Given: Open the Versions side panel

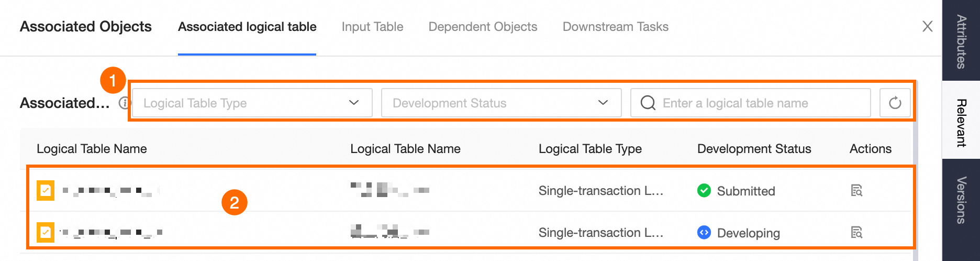Looking at the screenshot, I should (x=961, y=200).
